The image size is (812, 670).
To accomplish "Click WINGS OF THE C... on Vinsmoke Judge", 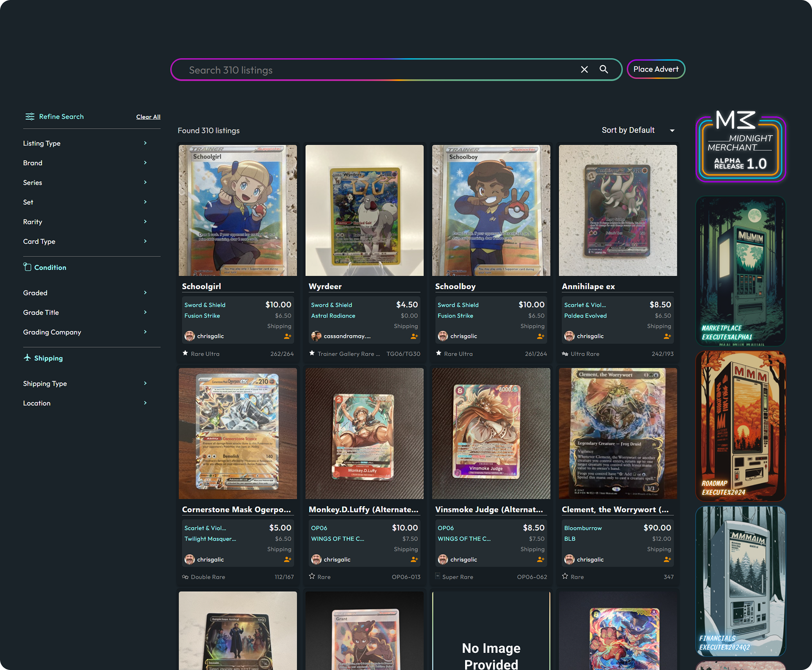I will tap(464, 539).
